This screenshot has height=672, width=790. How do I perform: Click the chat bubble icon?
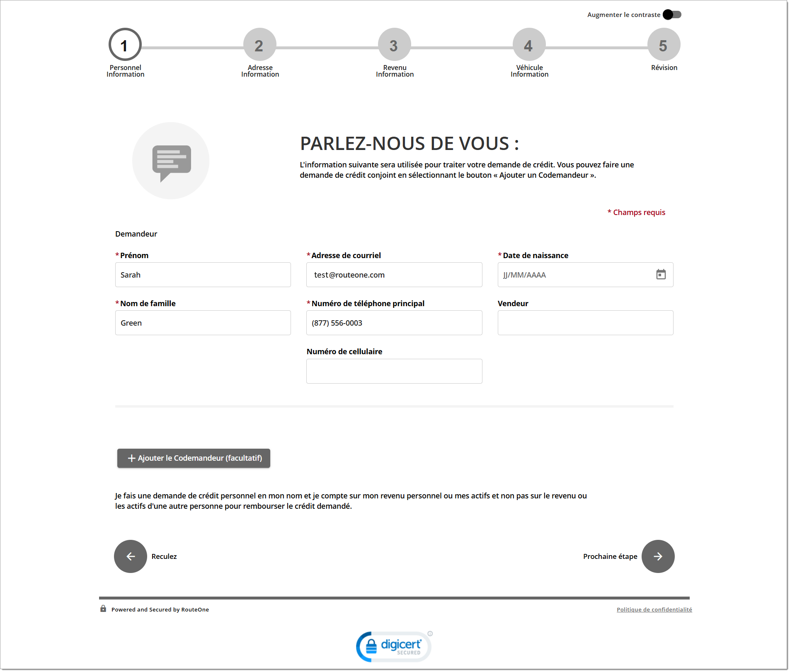[x=171, y=161]
